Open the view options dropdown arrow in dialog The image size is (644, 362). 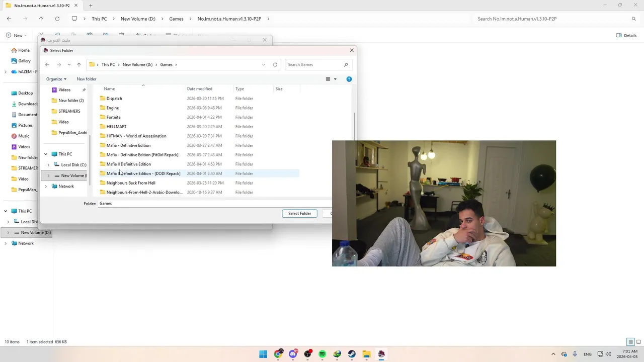336,79
